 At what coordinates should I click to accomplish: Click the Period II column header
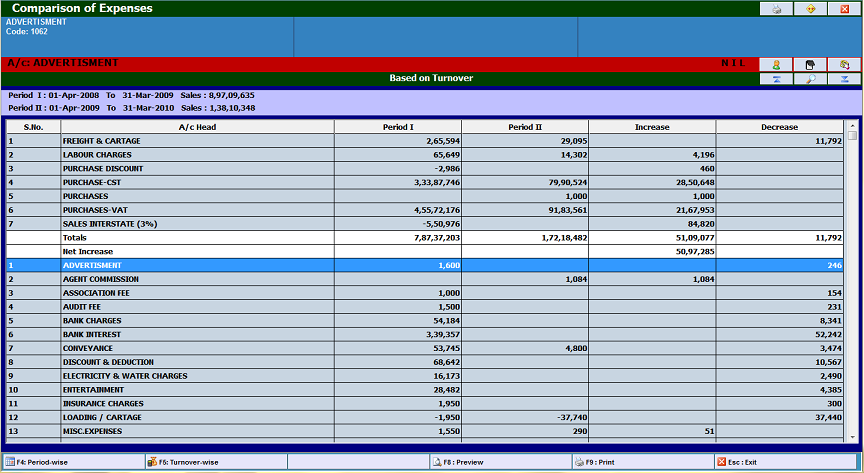(525, 127)
